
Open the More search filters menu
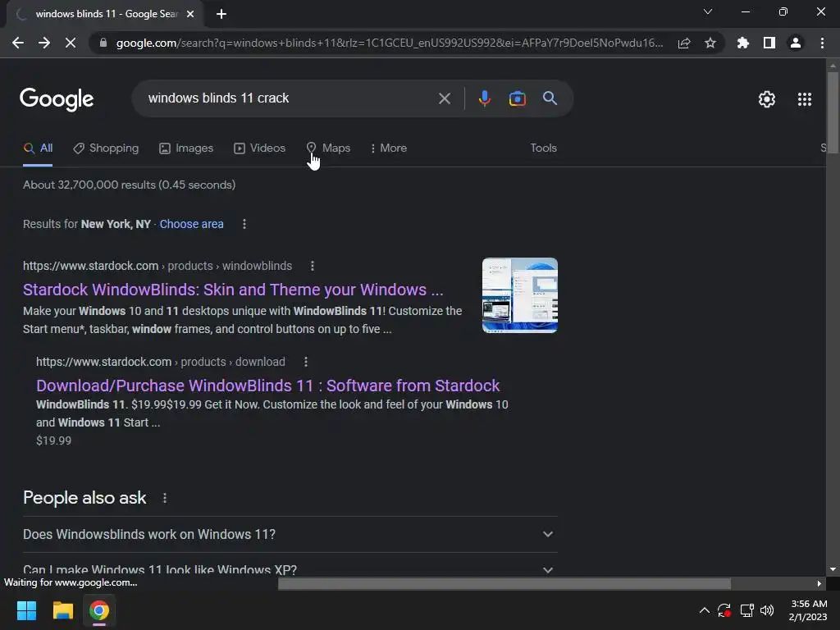pos(389,148)
